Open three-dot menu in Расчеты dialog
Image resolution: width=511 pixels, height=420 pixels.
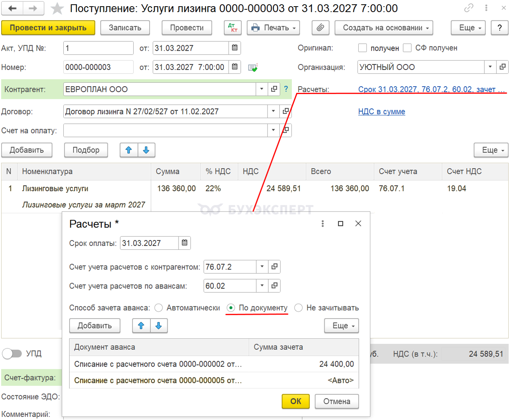point(323,224)
